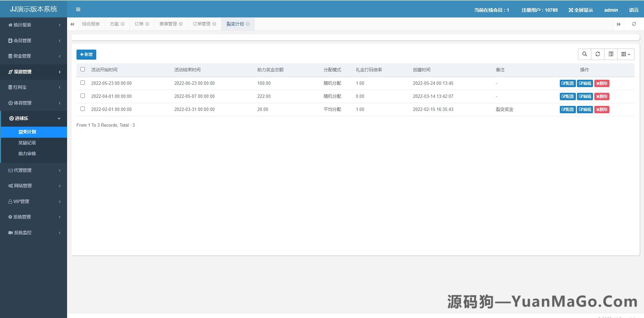Switch to the 赛事管理 tab
This screenshot has width=644, height=318.
[168, 24]
